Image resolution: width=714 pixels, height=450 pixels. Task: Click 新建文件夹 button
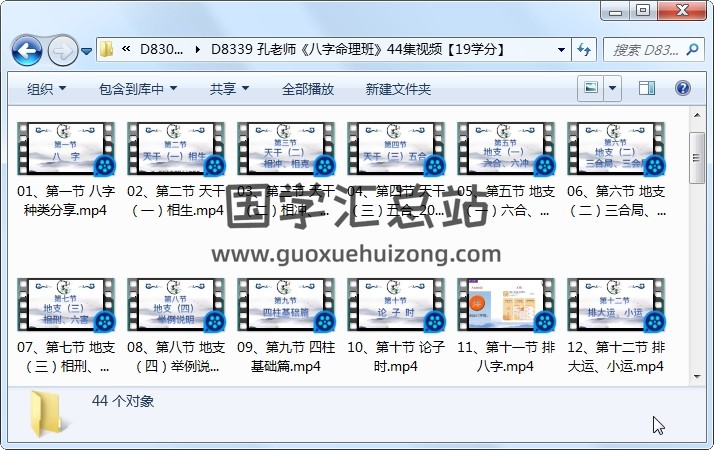pyautogui.click(x=398, y=89)
